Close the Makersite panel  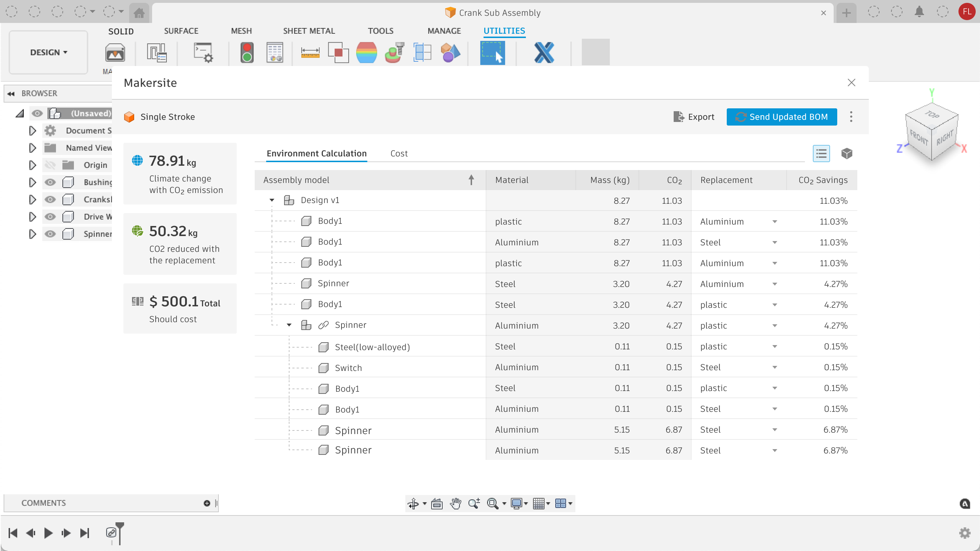pyautogui.click(x=851, y=83)
